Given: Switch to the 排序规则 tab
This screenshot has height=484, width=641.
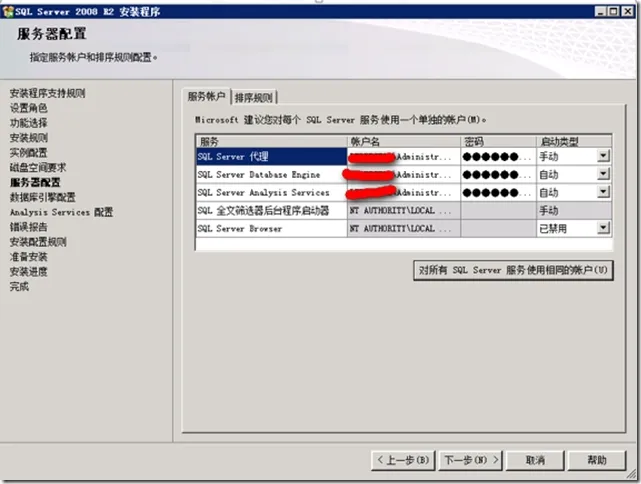Looking at the screenshot, I should pos(254,98).
